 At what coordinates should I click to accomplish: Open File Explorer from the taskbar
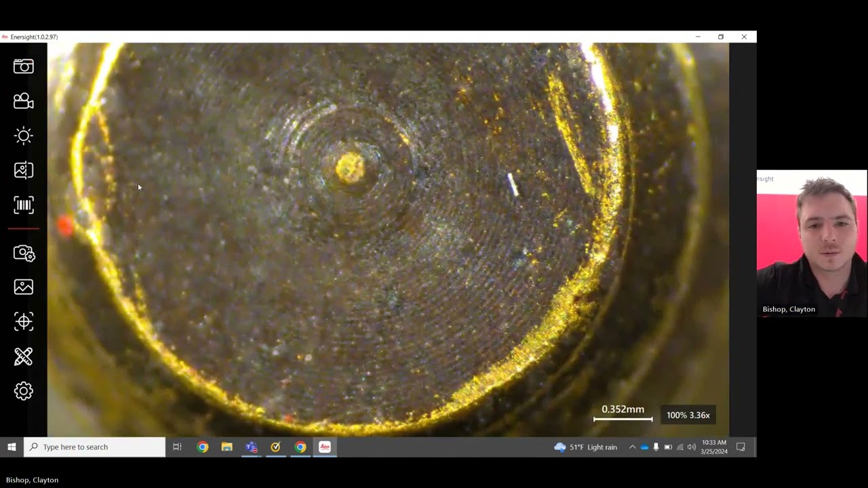(x=226, y=447)
